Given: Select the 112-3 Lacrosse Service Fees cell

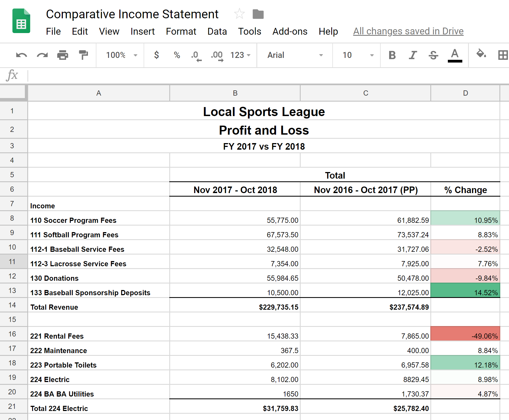Looking at the screenshot, I should point(99,262).
